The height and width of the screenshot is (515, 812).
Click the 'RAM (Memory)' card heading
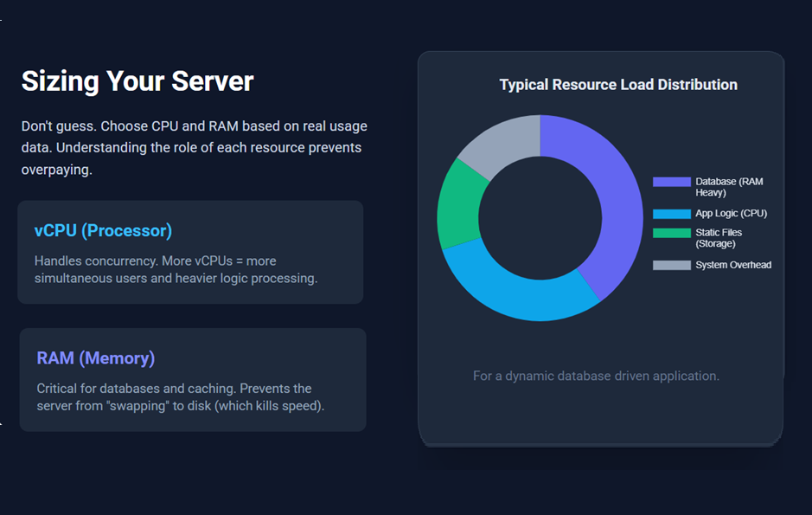[x=95, y=358]
